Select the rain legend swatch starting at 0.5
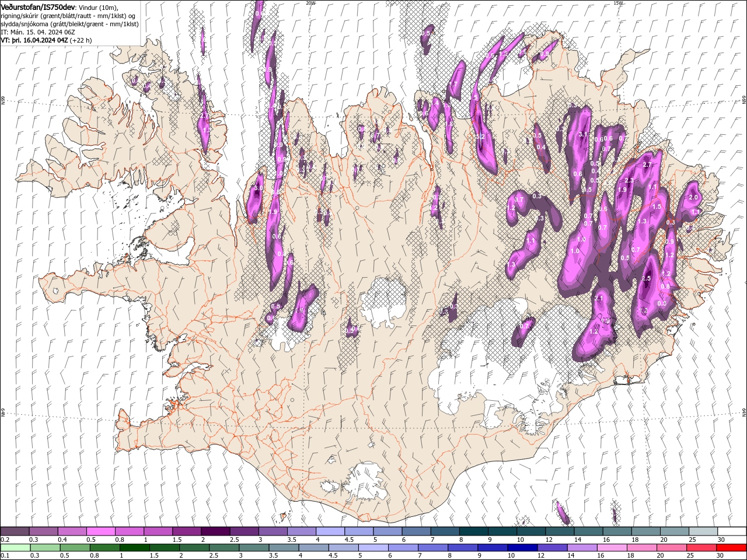 tap(75, 548)
